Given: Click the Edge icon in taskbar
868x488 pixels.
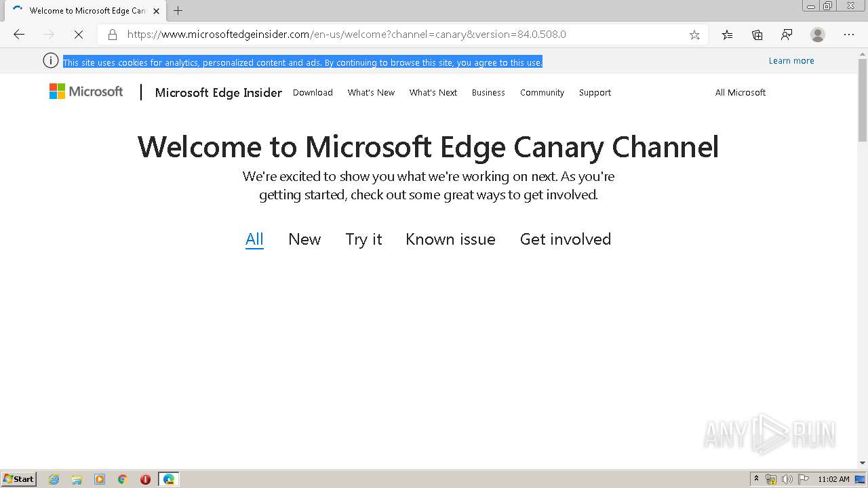Looking at the screenshot, I should [168, 479].
